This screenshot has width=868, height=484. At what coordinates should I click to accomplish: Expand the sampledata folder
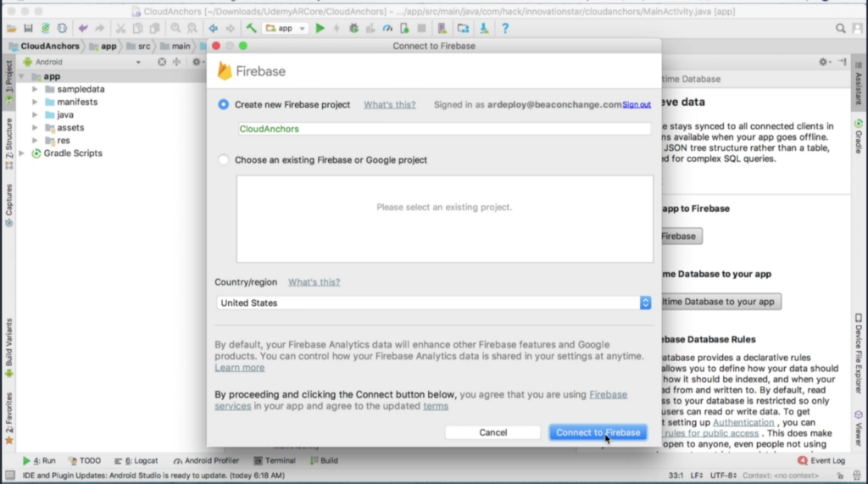coord(35,89)
